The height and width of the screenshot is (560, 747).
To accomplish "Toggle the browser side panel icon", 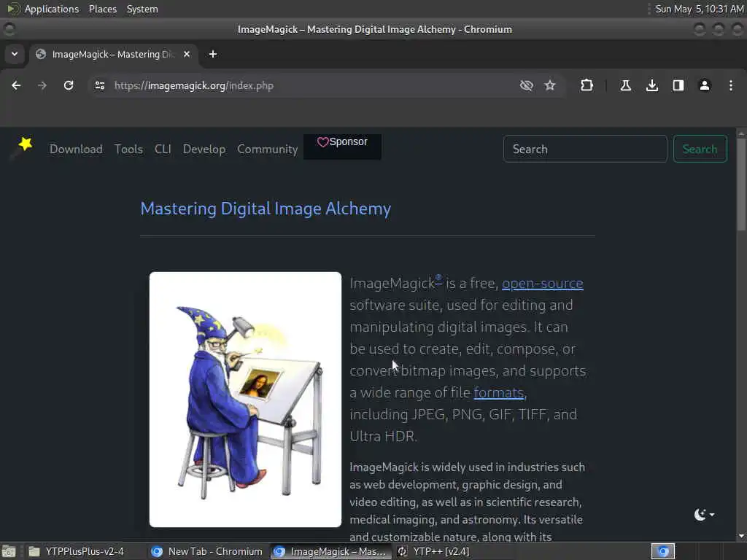I will [x=678, y=86].
